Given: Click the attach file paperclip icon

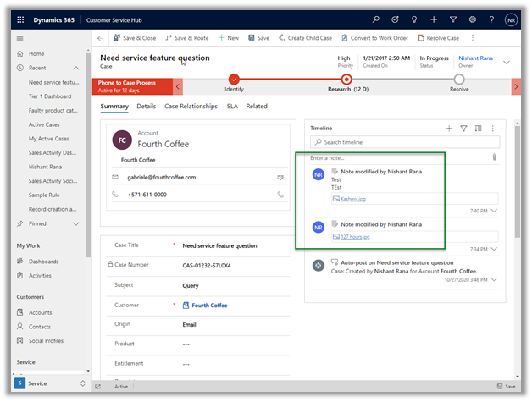Looking at the screenshot, I should click(x=494, y=157).
